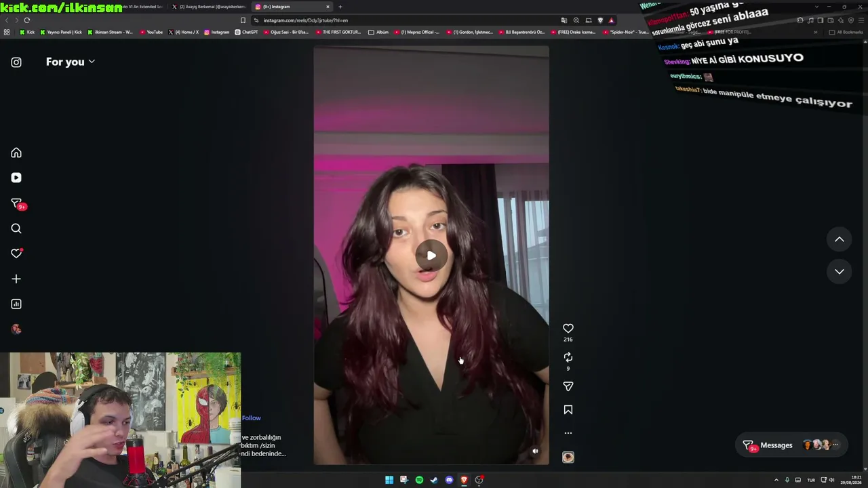Open browser main hamburger menu
This screenshot has width=868, height=488.
861,20
